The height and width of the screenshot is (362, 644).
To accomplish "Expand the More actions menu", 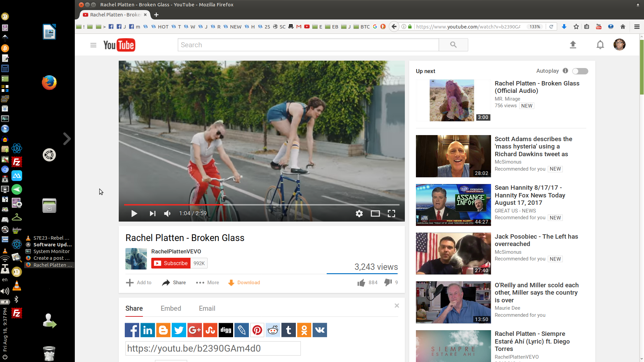I will click(x=208, y=283).
